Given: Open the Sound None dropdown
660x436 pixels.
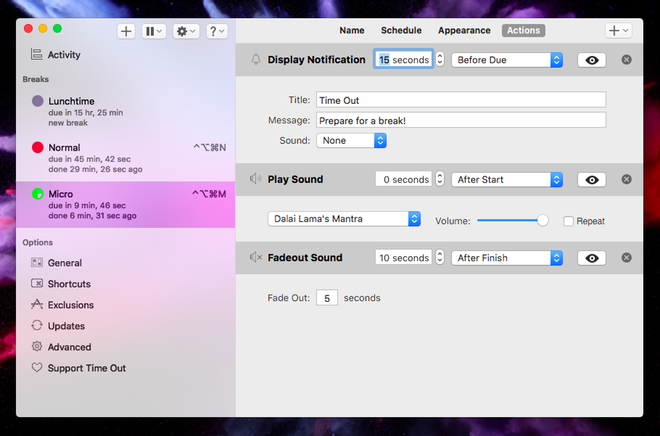Looking at the screenshot, I should coord(351,141).
